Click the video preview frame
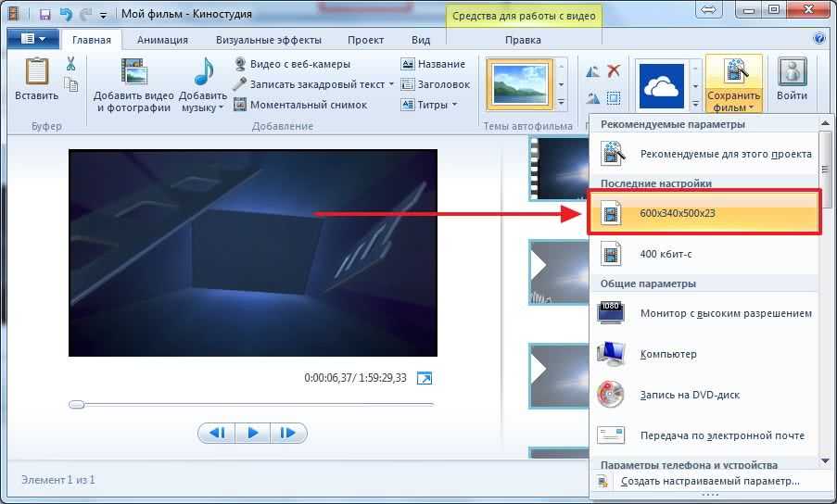 (253, 253)
